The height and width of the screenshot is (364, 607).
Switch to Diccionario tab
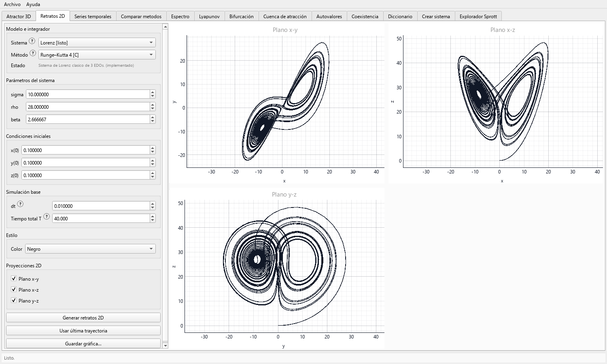pyautogui.click(x=400, y=16)
